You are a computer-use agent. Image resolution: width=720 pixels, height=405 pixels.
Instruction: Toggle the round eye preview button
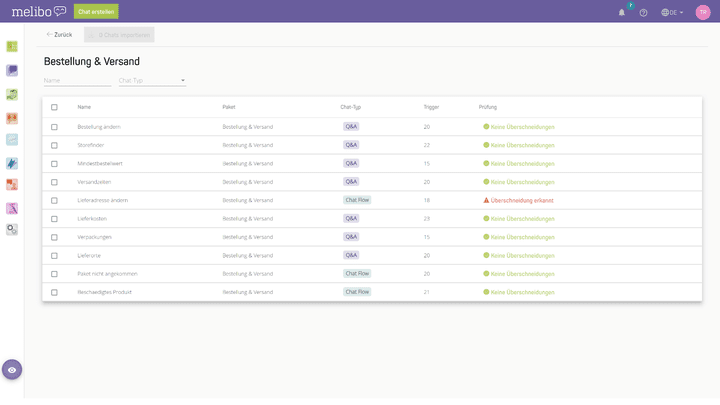pyautogui.click(x=12, y=369)
